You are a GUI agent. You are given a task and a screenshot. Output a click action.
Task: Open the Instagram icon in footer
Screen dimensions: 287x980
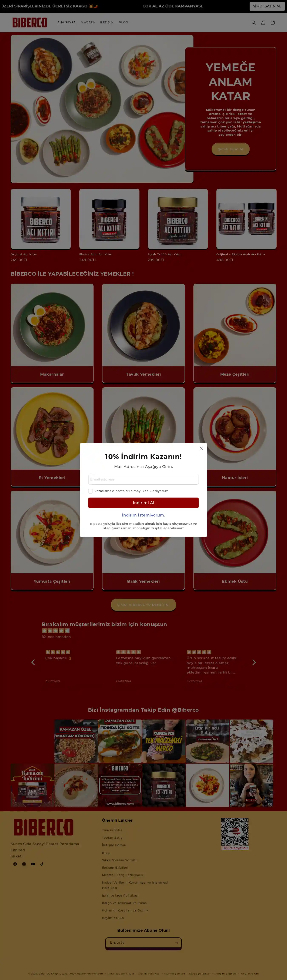click(x=24, y=864)
